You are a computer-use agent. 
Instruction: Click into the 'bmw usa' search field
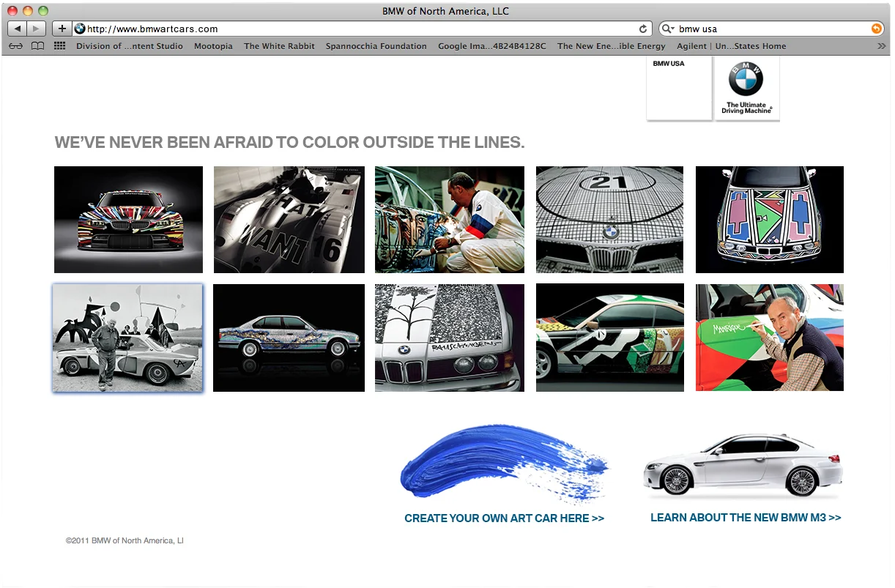click(773, 29)
